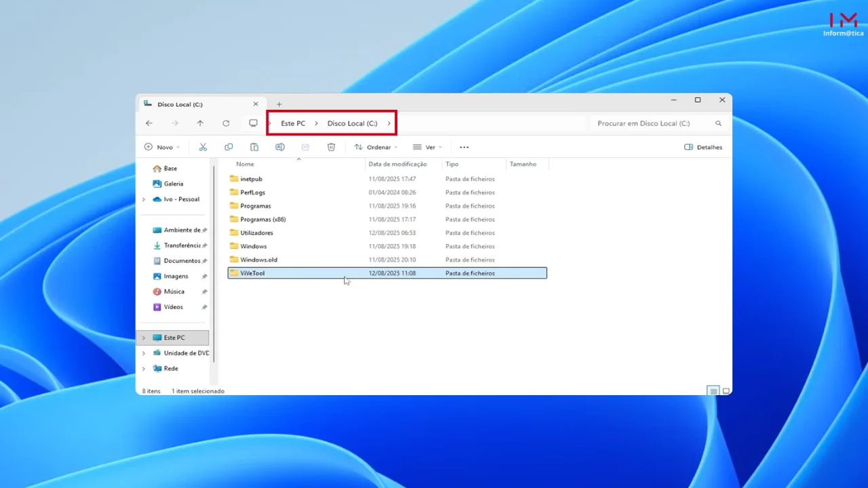
Task: Select Rede in navigation pane
Action: coord(171,369)
